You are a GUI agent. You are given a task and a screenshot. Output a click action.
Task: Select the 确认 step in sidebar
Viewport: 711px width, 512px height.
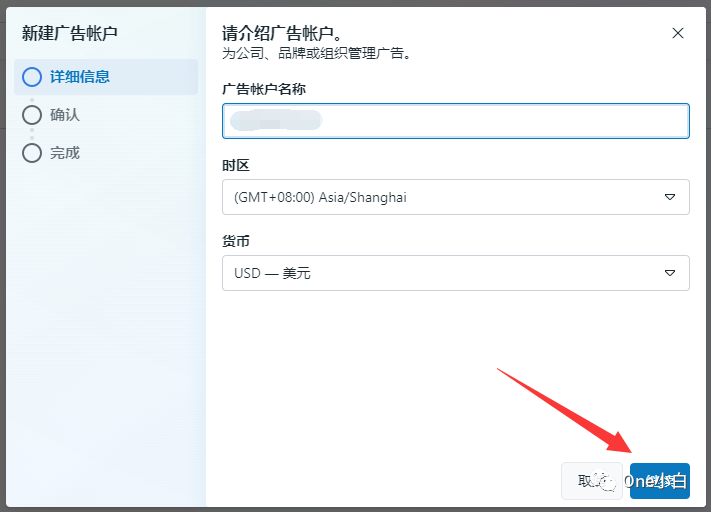[x=51, y=115]
